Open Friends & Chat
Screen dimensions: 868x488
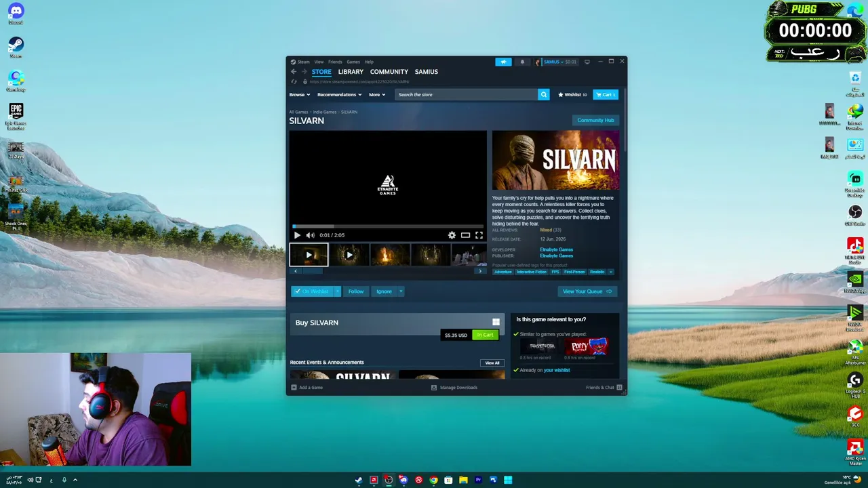[604, 388]
